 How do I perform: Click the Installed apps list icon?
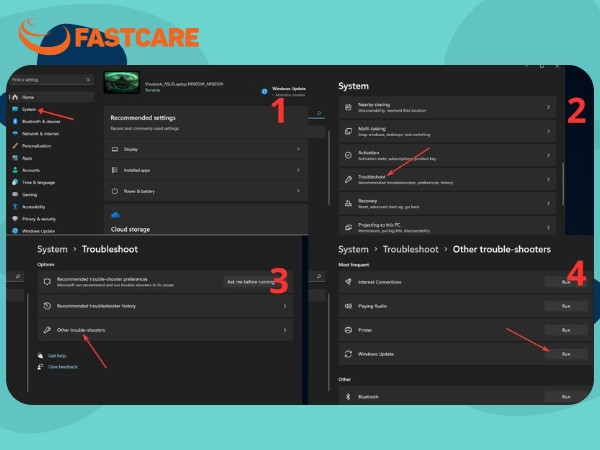(x=115, y=170)
